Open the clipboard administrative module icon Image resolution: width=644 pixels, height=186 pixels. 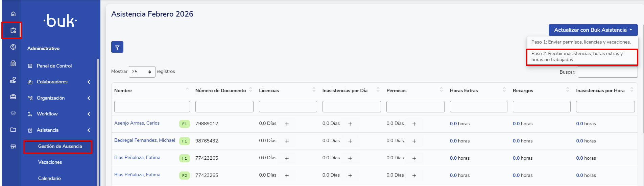pos(13,30)
